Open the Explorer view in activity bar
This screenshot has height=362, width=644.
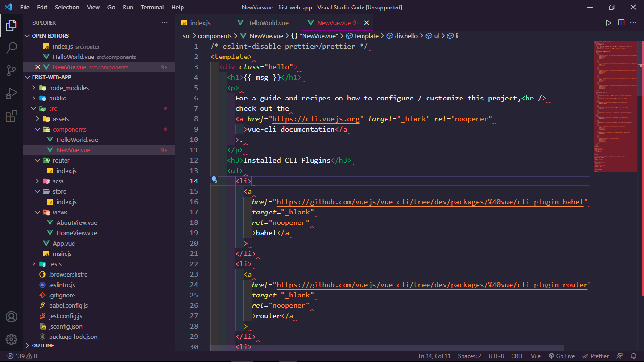coord(11,25)
